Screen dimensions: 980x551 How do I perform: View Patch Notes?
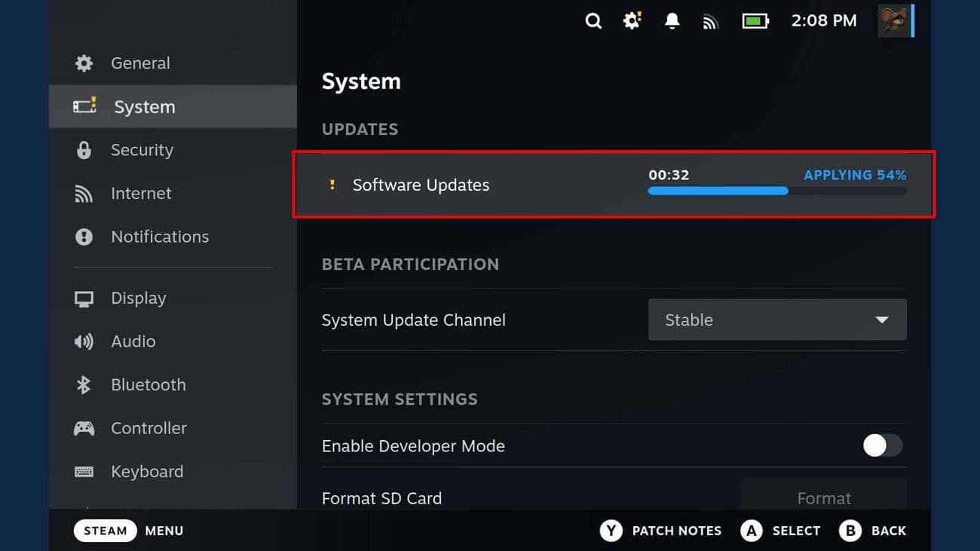pyautogui.click(x=660, y=531)
